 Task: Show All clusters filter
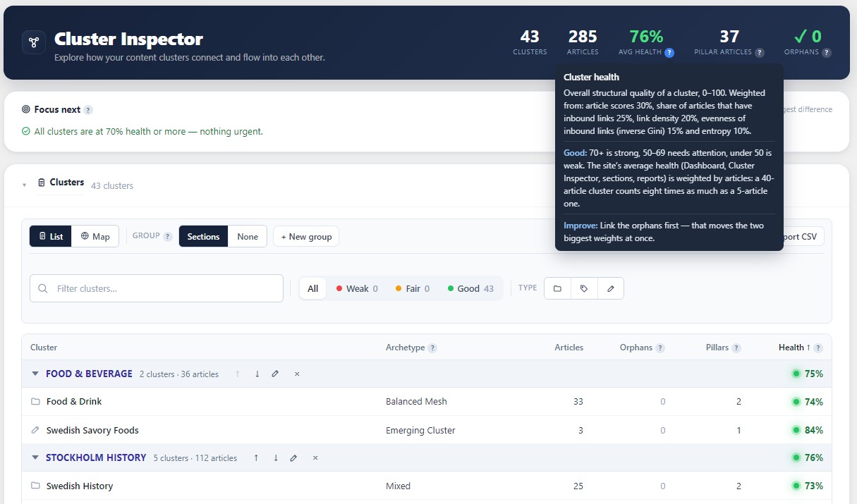[x=313, y=288]
